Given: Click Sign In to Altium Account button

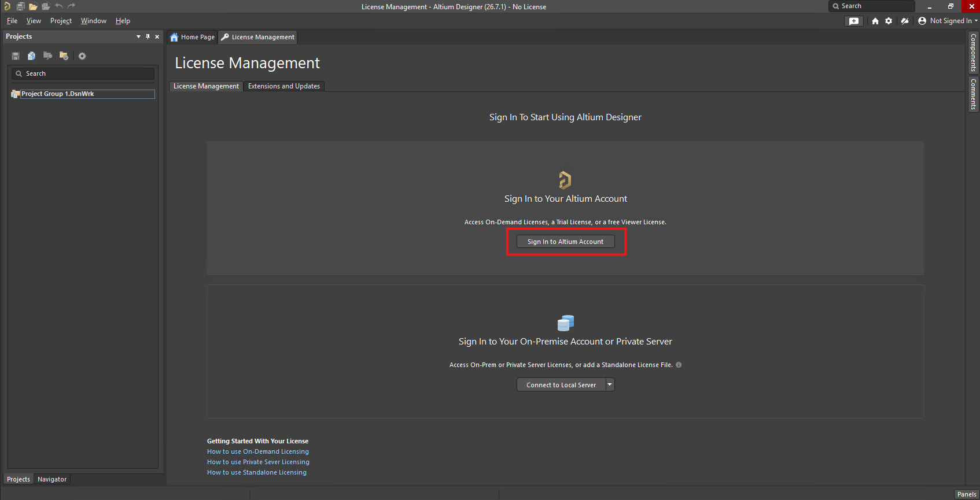Looking at the screenshot, I should (x=565, y=242).
